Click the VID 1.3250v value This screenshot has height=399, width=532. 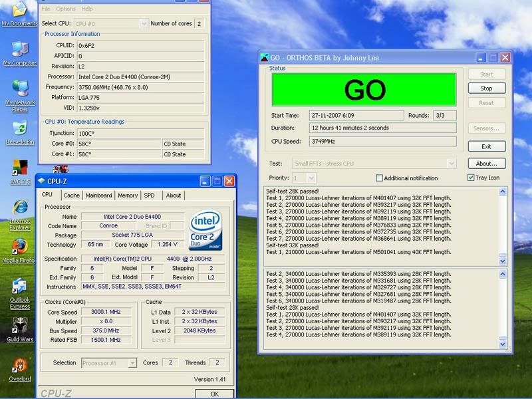(x=140, y=108)
